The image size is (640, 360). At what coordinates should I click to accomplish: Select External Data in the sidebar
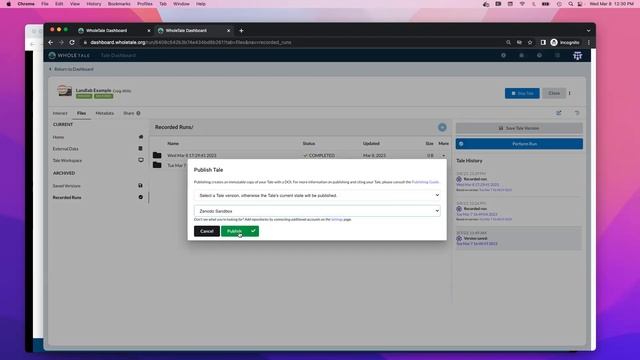(65, 149)
